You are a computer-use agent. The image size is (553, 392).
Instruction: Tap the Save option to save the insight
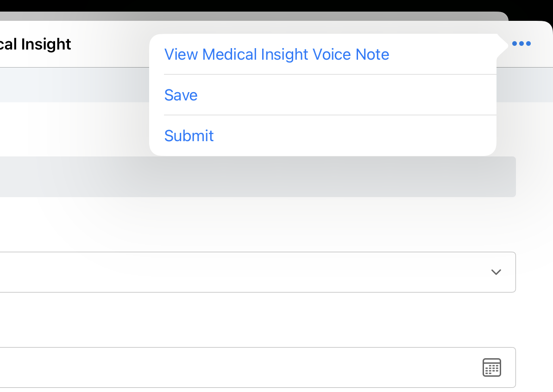181,95
